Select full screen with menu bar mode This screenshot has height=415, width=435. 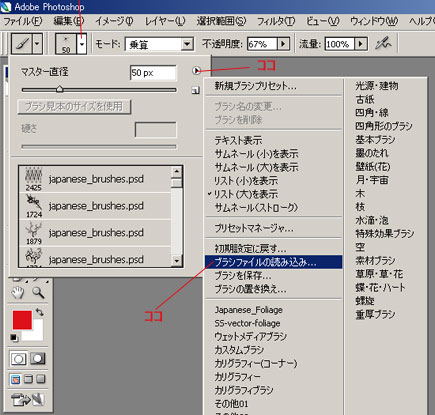pos(28,379)
